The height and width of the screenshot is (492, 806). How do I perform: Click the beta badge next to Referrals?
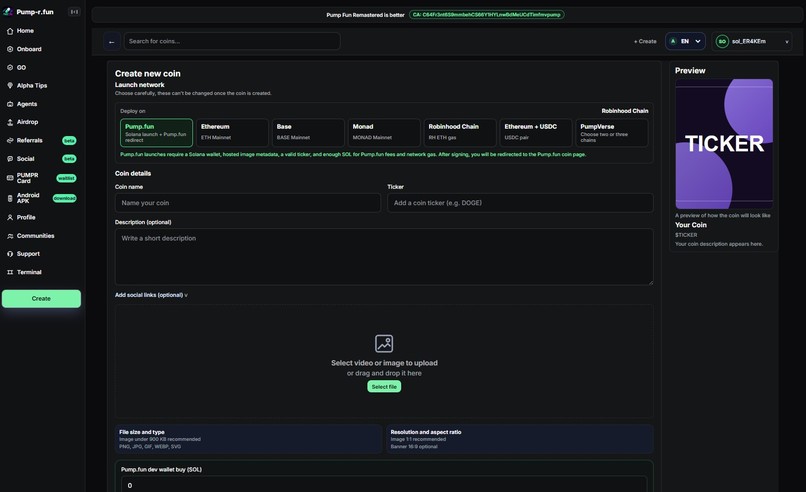click(69, 140)
